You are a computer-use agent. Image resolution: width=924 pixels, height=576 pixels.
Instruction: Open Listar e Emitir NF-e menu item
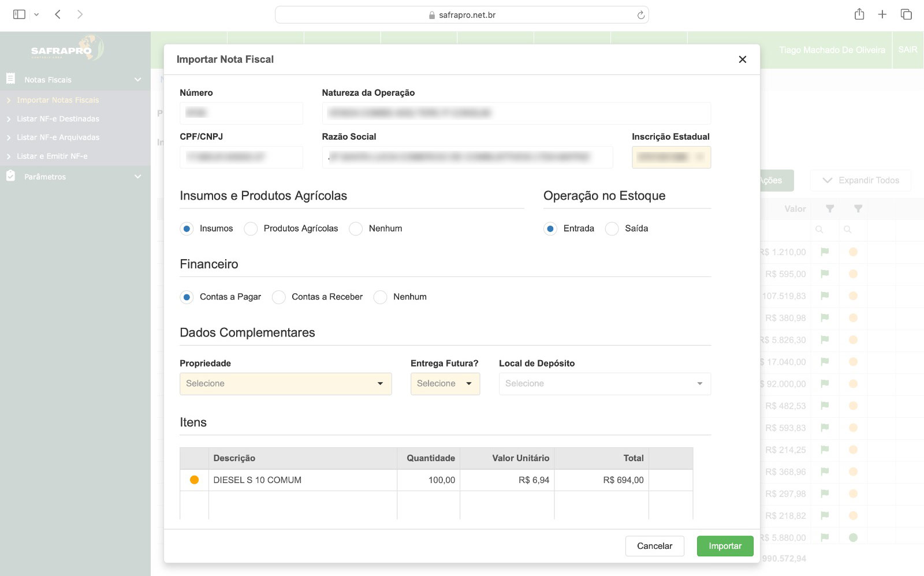52,156
